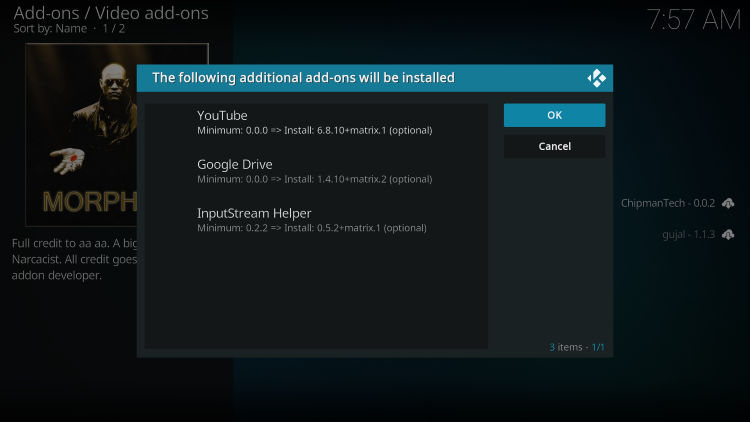
Task: Click the YouTube version line 6.8.10+matrix.1
Action: coord(315,130)
